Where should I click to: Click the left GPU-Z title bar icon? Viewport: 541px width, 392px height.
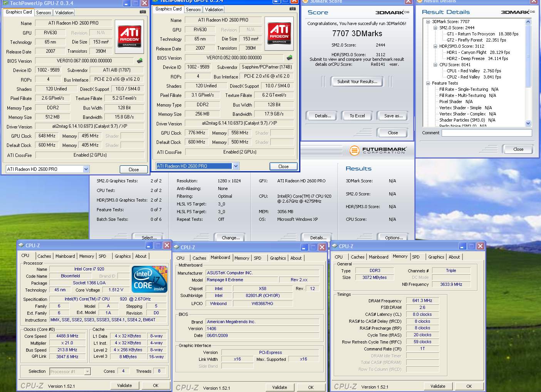tap(5, 3)
